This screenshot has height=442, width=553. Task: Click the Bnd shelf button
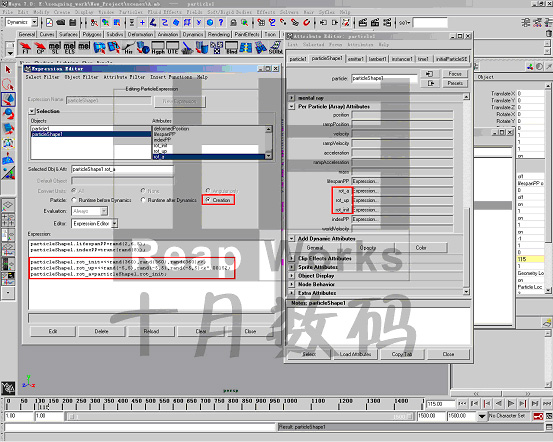231,48
